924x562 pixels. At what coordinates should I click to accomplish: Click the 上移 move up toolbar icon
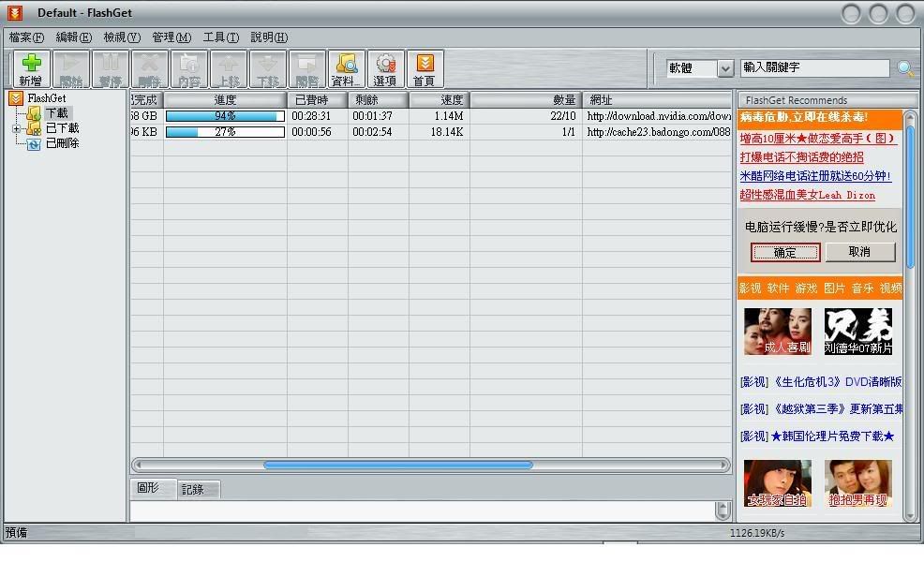click(229, 69)
